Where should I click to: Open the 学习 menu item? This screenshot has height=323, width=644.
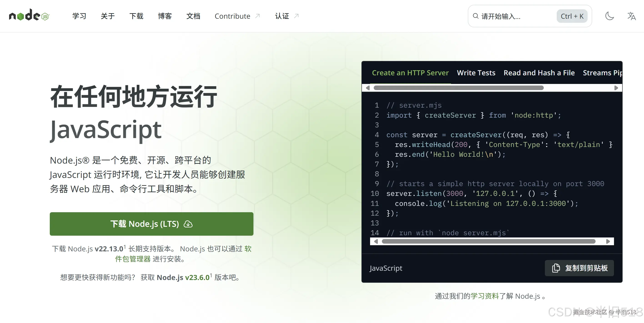click(79, 16)
